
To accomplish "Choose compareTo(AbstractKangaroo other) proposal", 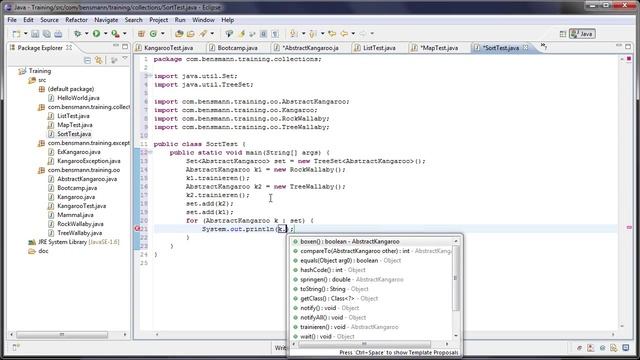I will [372, 251].
